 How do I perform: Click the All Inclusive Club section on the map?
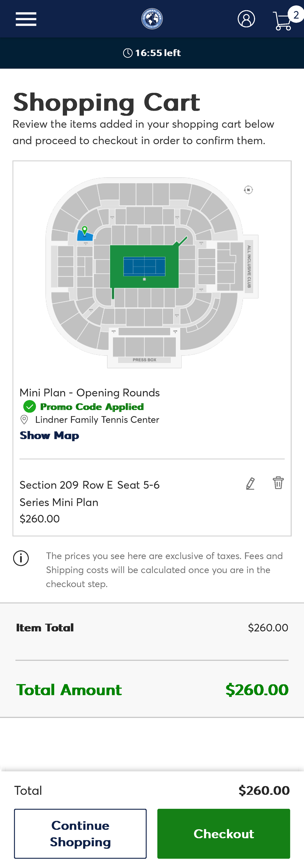(x=249, y=266)
